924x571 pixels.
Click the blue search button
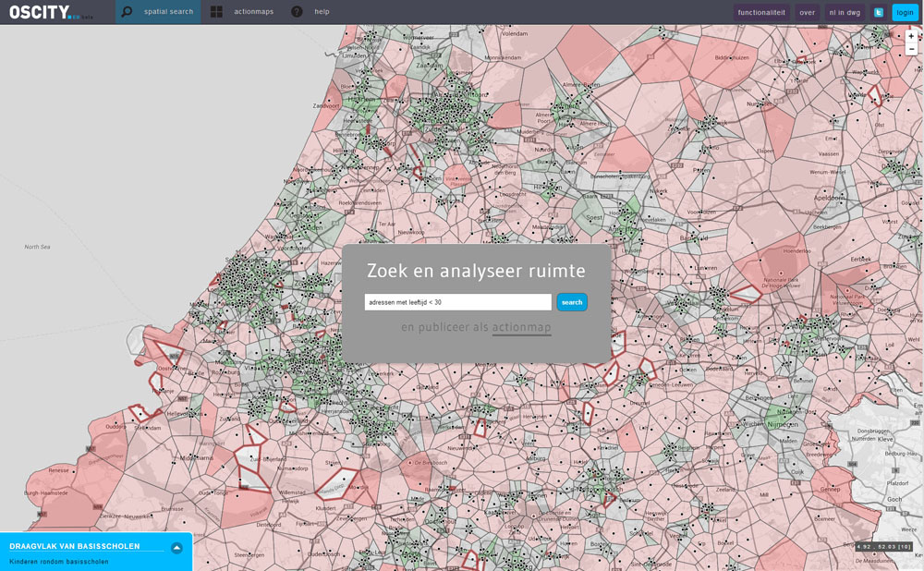[x=572, y=302]
